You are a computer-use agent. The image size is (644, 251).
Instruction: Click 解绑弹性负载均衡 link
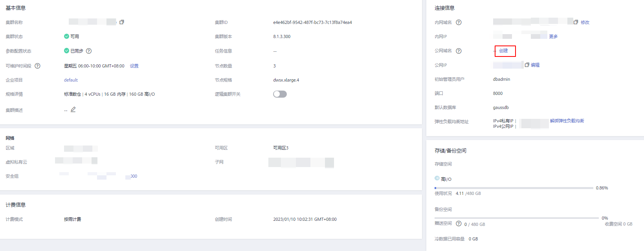pyautogui.click(x=567, y=121)
